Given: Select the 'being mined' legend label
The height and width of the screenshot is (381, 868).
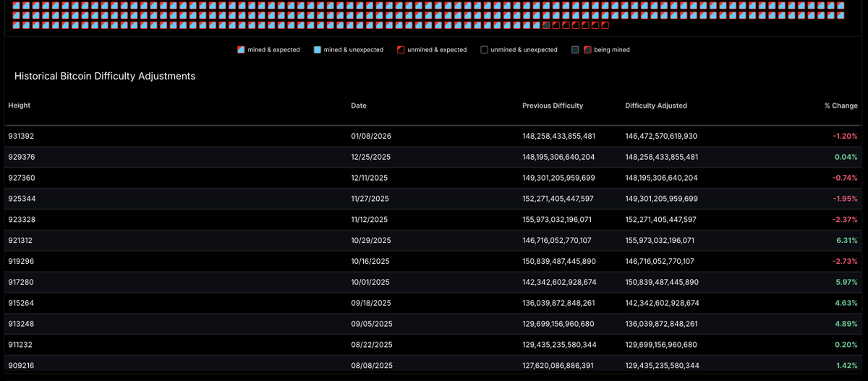Looking at the screenshot, I should 612,50.
